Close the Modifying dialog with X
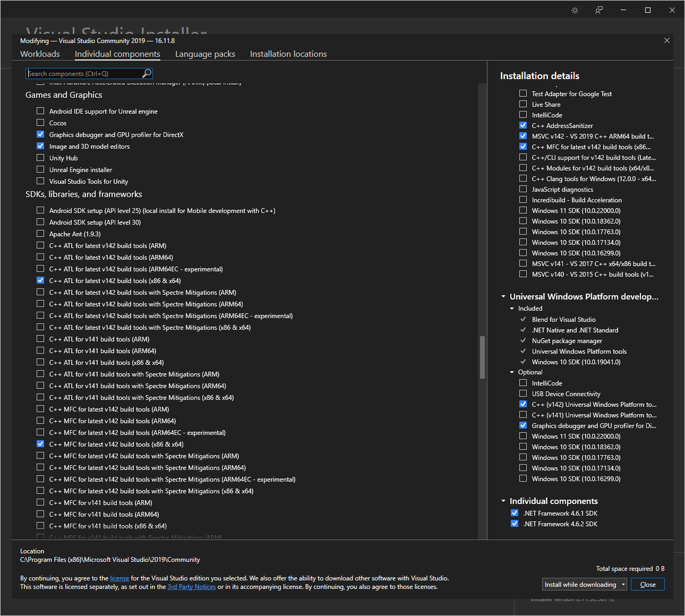Screen dimensions: 685x616 point(667,40)
